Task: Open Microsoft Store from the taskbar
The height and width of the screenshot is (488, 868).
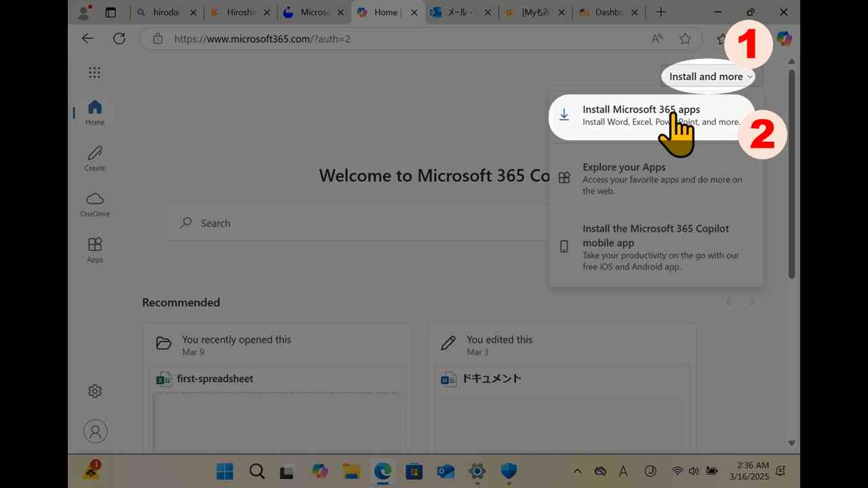Action: tap(414, 471)
